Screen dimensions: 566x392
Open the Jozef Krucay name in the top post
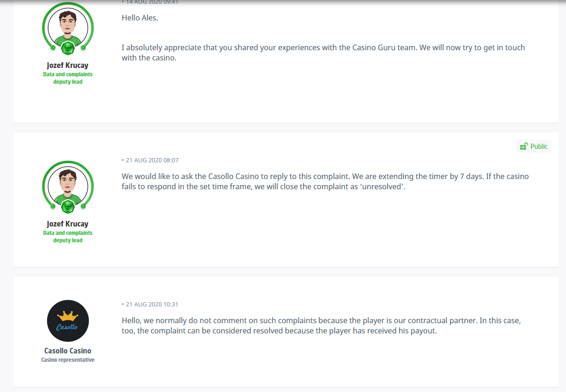click(68, 66)
